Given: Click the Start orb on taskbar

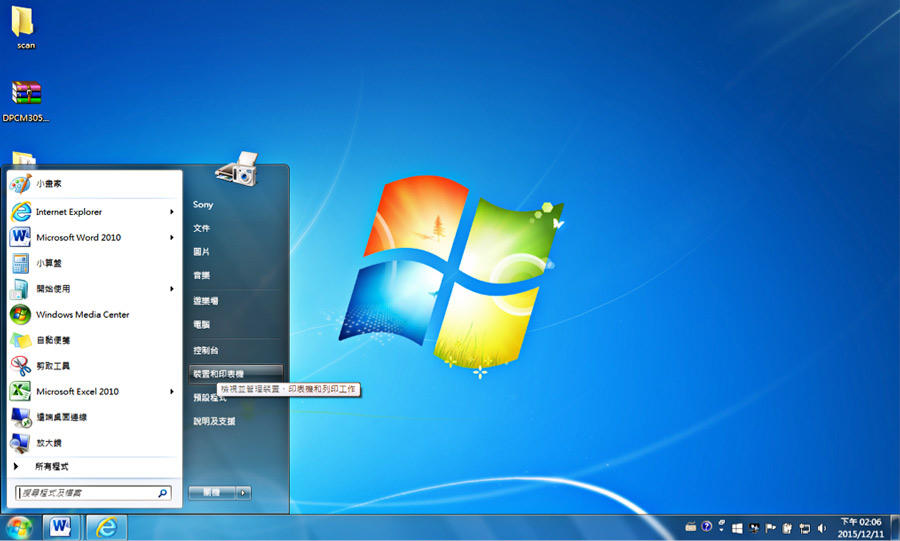Looking at the screenshot, I should point(19,528).
